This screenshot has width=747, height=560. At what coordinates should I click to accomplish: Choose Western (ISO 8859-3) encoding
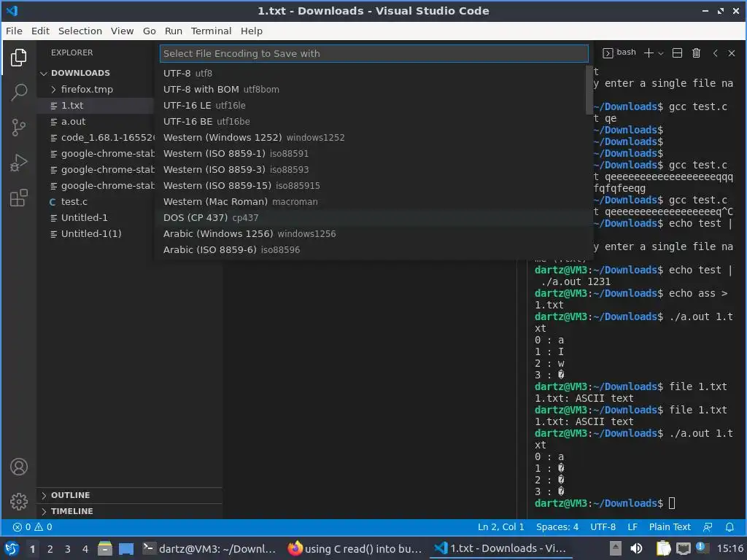[x=373, y=169]
